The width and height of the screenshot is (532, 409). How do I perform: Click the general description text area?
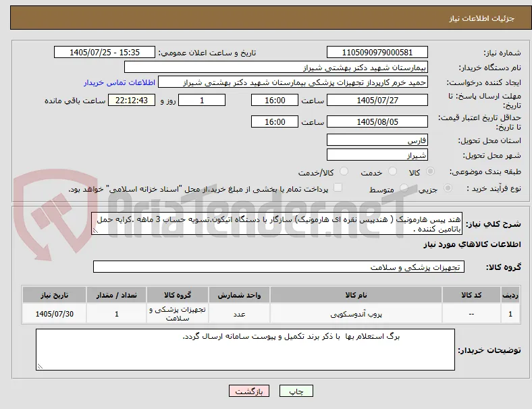tap(277, 224)
